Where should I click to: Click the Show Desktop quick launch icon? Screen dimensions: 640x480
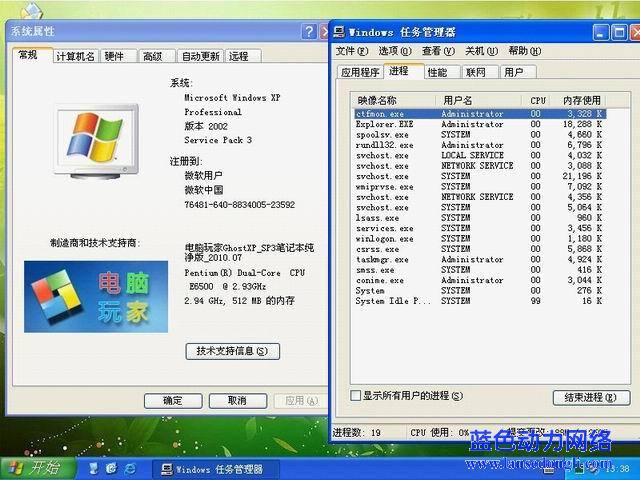click(x=94, y=469)
